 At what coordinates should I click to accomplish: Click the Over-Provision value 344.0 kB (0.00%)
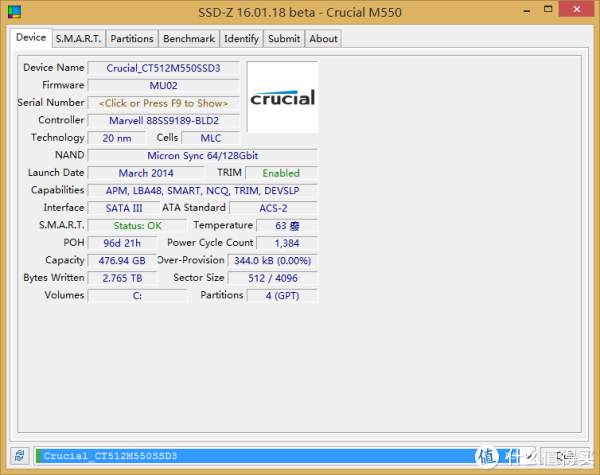tap(272, 261)
